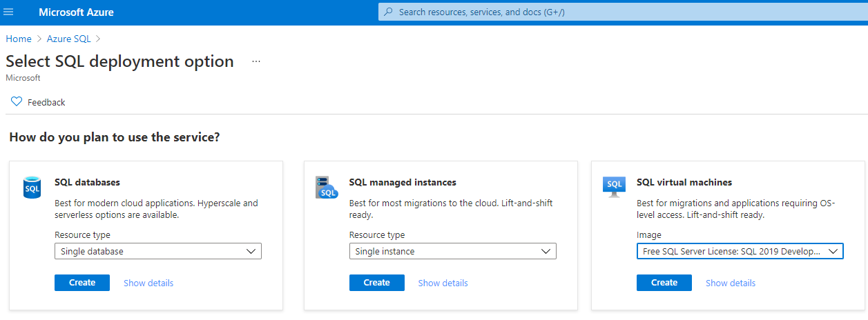The width and height of the screenshot is (868, 320).
Task: Click the Feedback heart icon
Action: click(x=17, y=102)
